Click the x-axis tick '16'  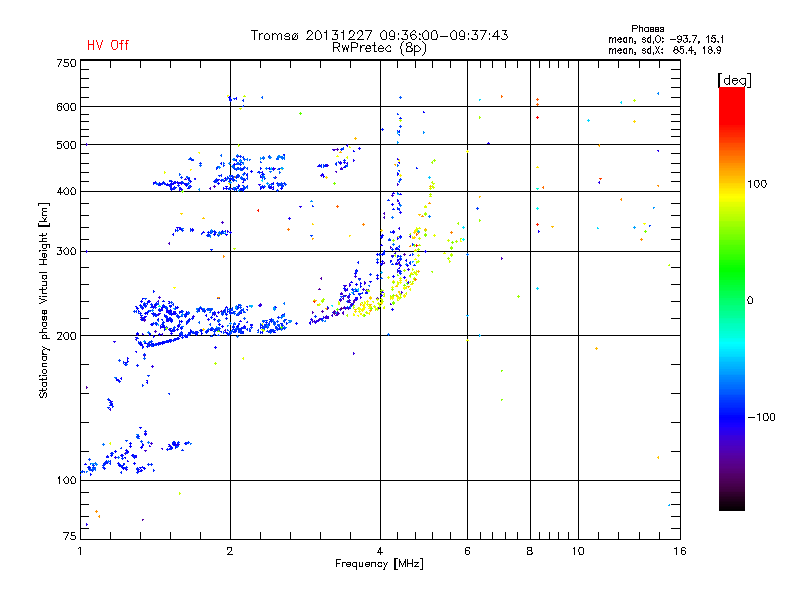pyautogui.click(x=680, y=551)
